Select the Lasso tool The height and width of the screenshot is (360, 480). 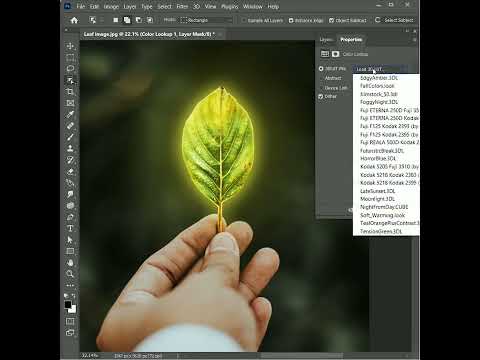tap(70, 69)
